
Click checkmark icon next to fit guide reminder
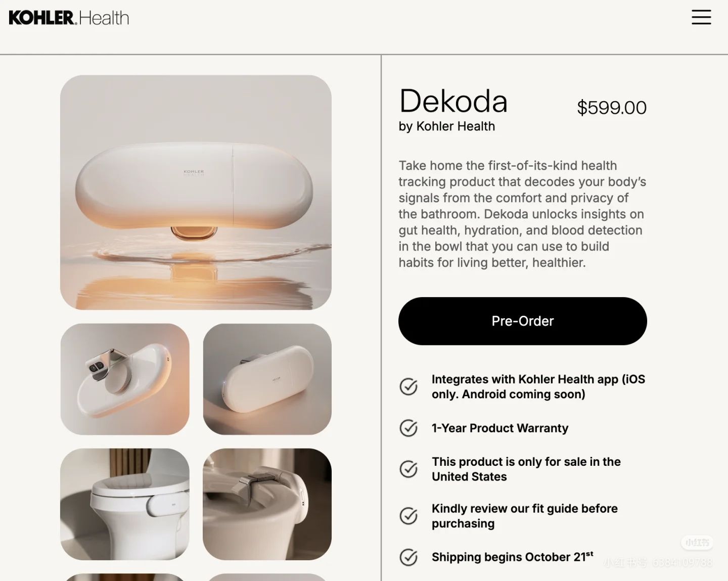(x=408, y=516)
